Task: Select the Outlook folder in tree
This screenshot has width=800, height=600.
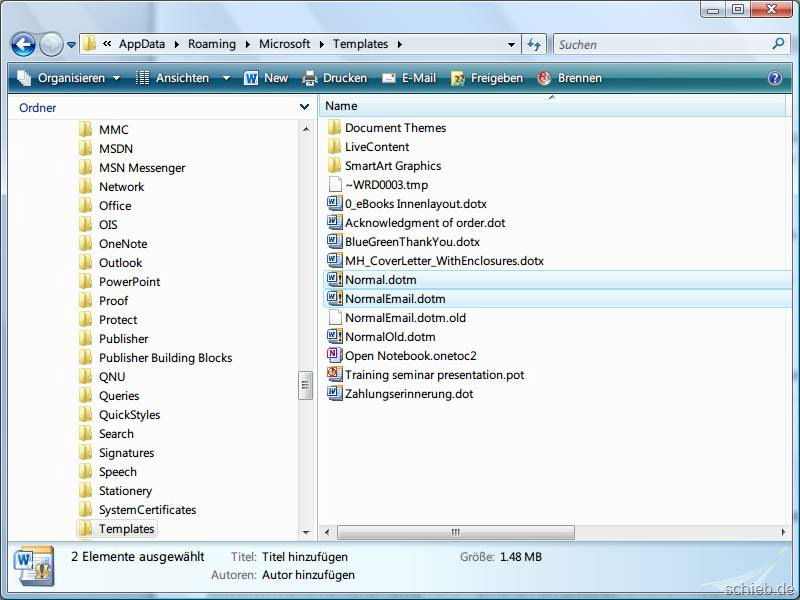Action: [111, 263]
